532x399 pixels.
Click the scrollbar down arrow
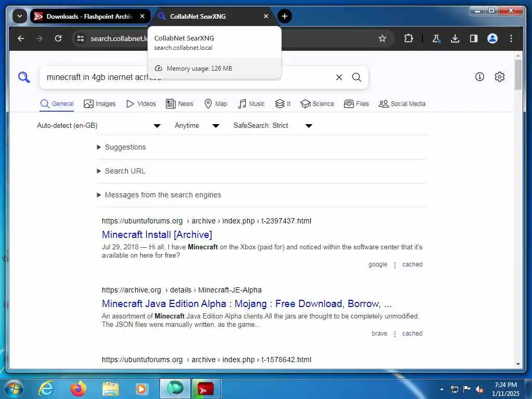point(518,364)
